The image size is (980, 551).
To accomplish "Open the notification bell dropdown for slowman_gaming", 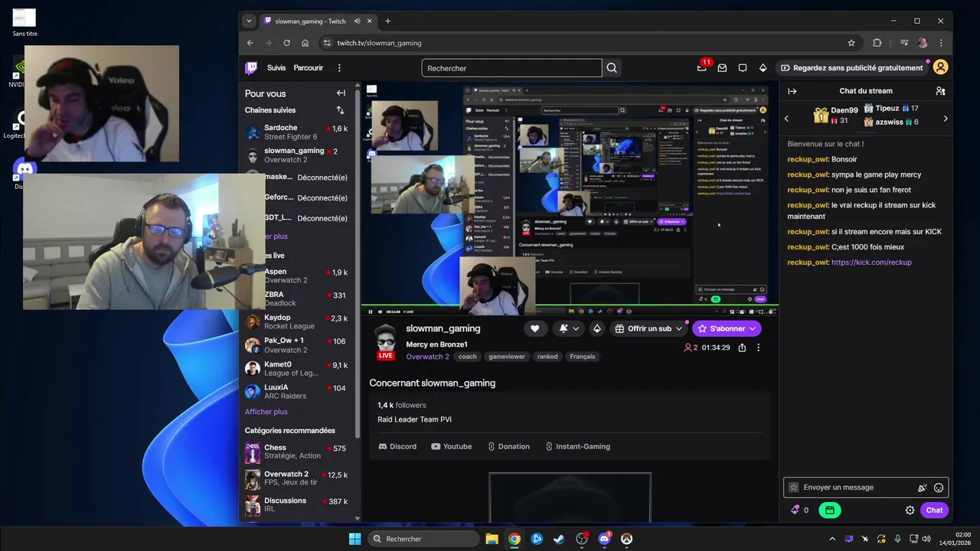I will coord(568,328).
